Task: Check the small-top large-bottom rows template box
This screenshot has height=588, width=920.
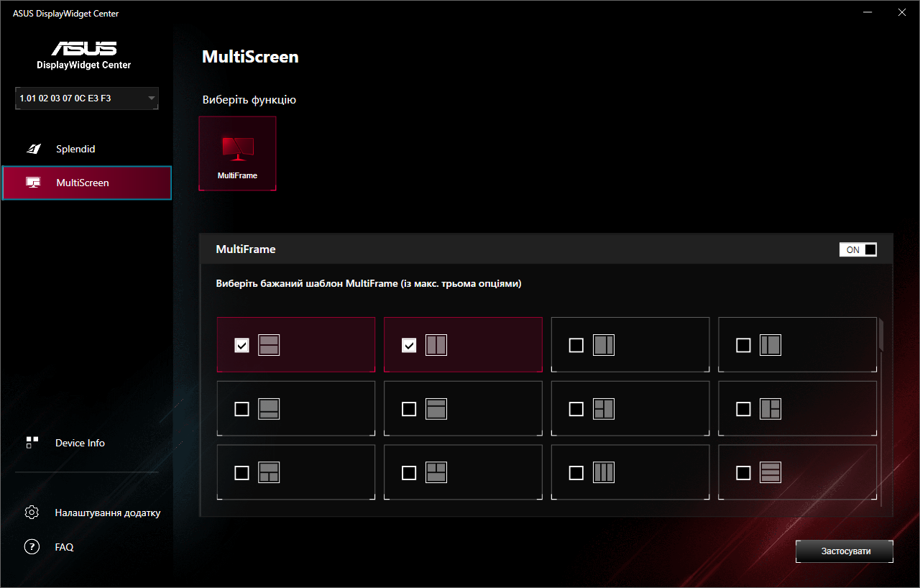Action: [409, 409]
